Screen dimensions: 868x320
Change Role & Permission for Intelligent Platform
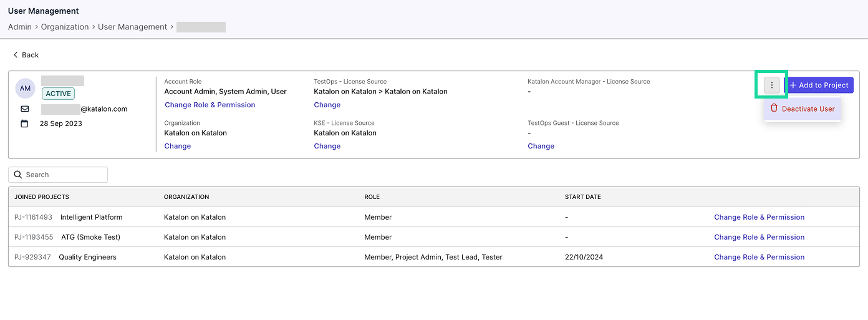tap(759, 217)
